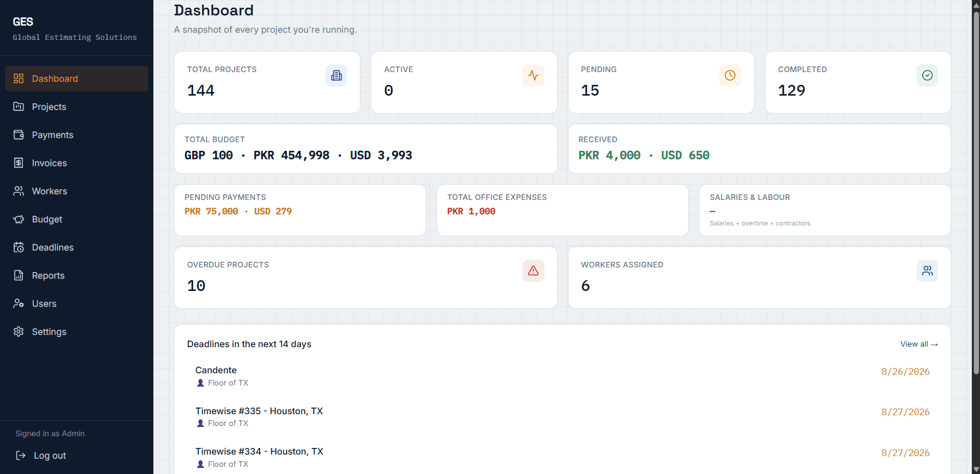Viewport: 980px width, 474px height.
Task: Click the Total Projects count 144
Action: point(201,91)
